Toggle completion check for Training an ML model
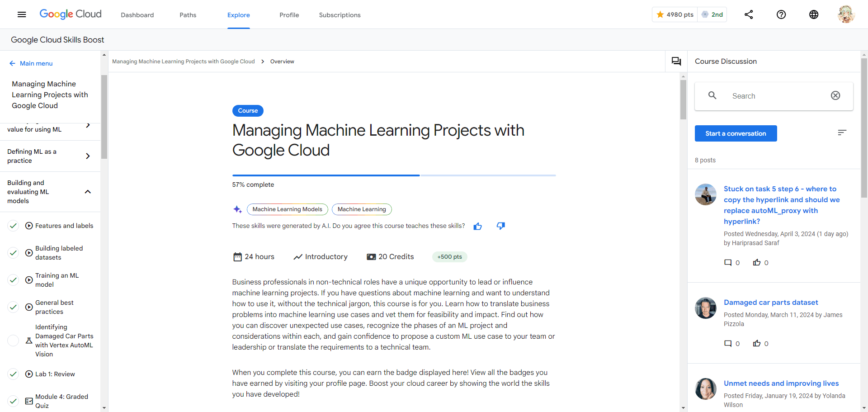 pos(14,280)
